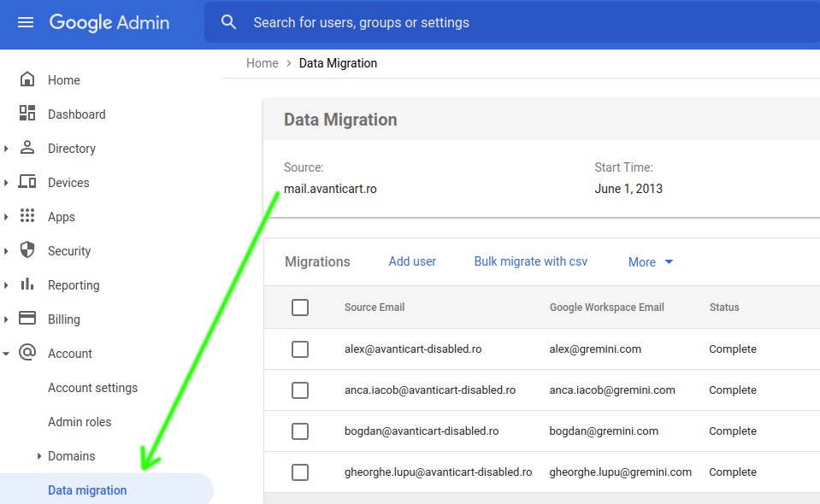
Task: Check the anca.iacob row checkbox
Action: pyautogui.click(x=300, y=390)
